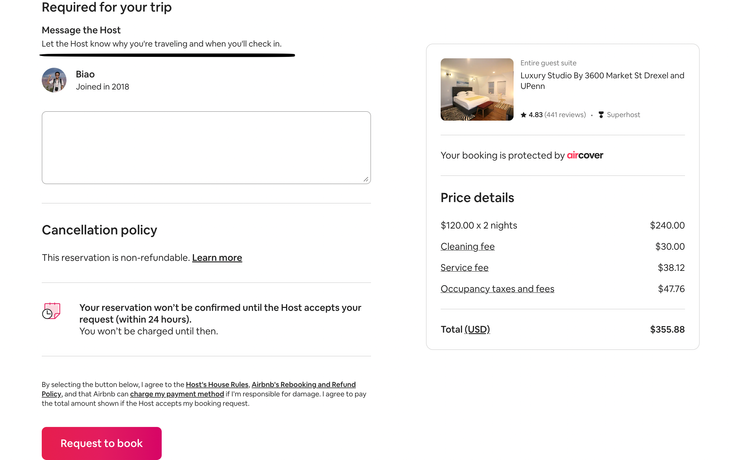Show Service fee details
Screen dimensions: 732x460
(x=464, y=268)
